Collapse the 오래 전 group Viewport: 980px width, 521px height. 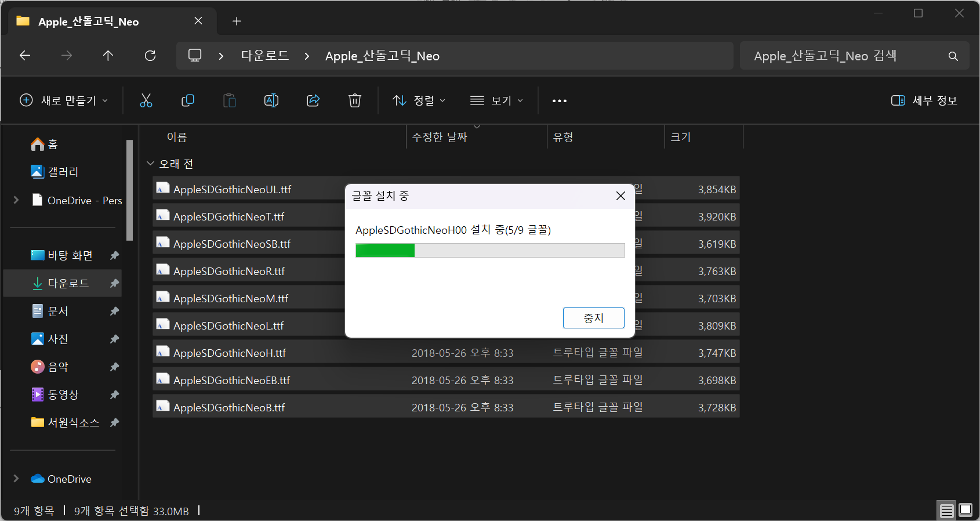(150, 164)
